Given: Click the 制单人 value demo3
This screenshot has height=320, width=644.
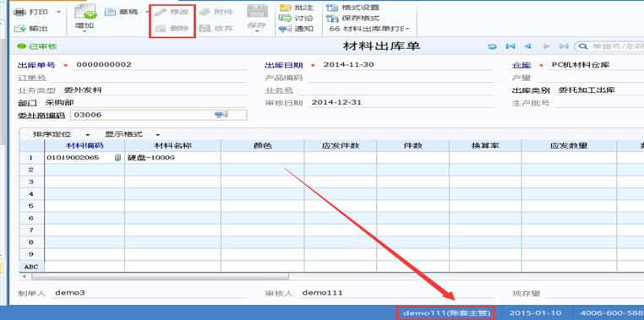Looking at the screenshot, I should click(x=70, y=292).
